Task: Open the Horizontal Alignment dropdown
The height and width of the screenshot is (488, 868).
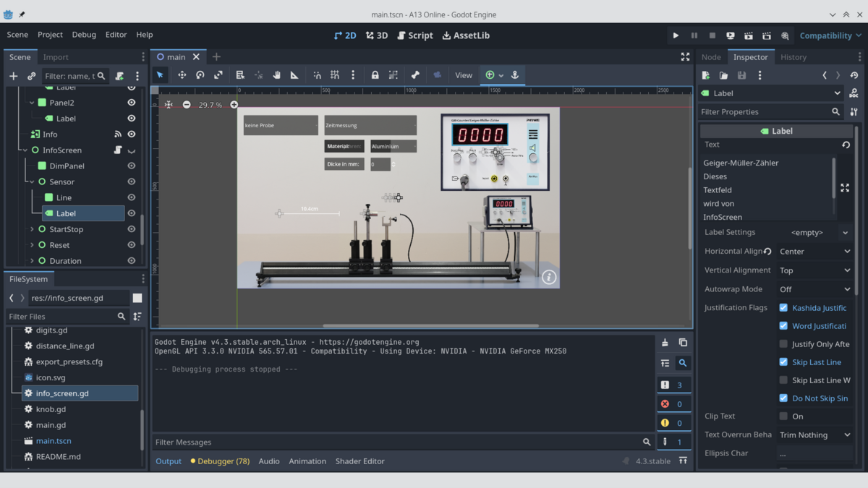Action: (x=814, y=252)
